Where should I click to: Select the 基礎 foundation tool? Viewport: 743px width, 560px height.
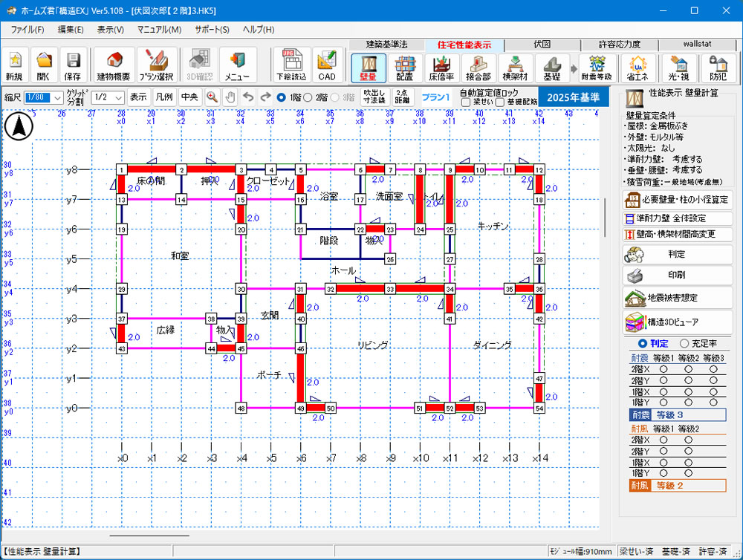pos(551,68)
